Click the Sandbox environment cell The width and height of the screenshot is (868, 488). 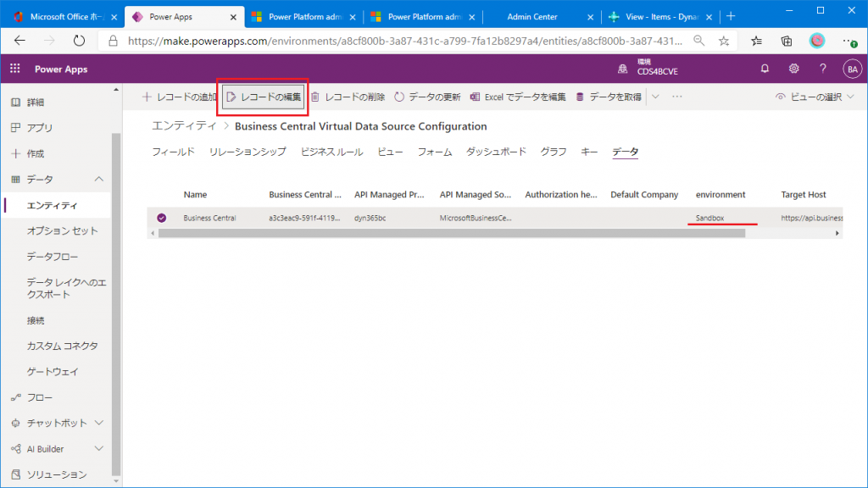[709, 218]
